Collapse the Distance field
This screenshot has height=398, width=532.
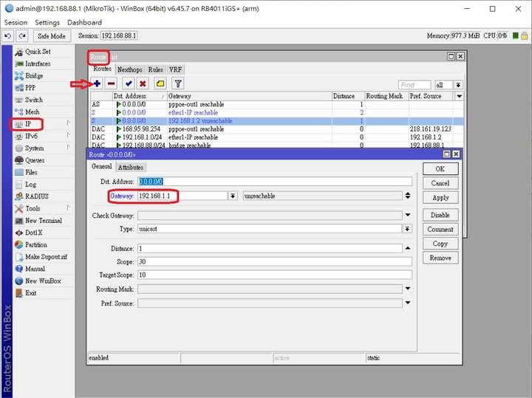pos(408,248)
